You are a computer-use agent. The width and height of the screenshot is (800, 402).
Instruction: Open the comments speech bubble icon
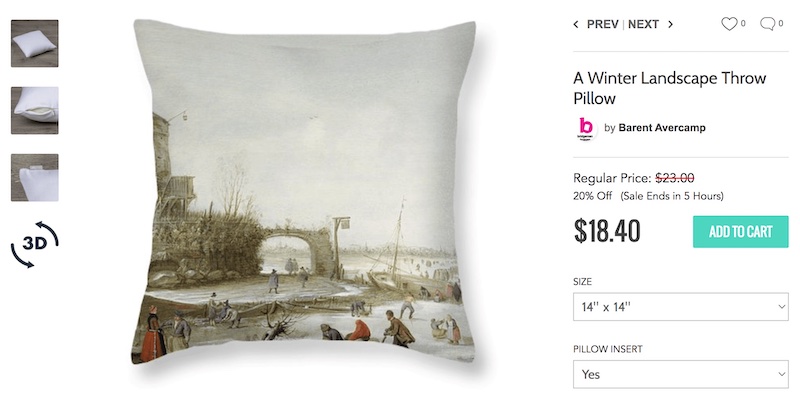pos(767,24)
